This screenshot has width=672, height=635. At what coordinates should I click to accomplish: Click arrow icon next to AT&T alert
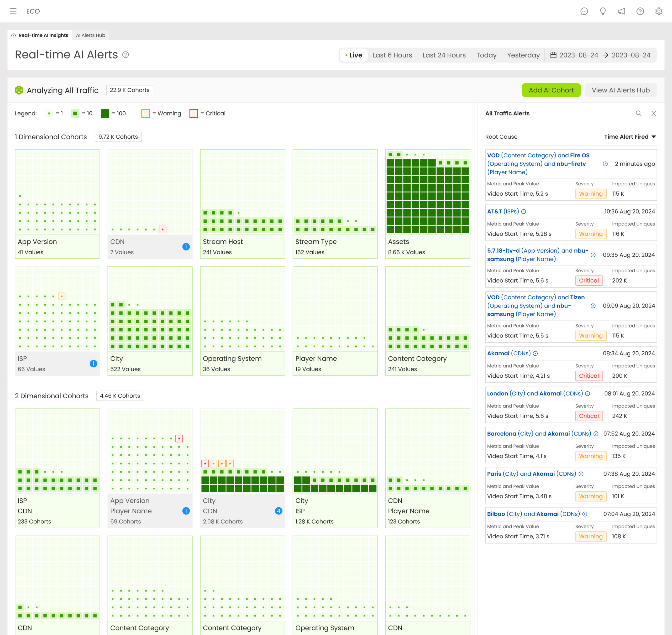coord(523,212)
